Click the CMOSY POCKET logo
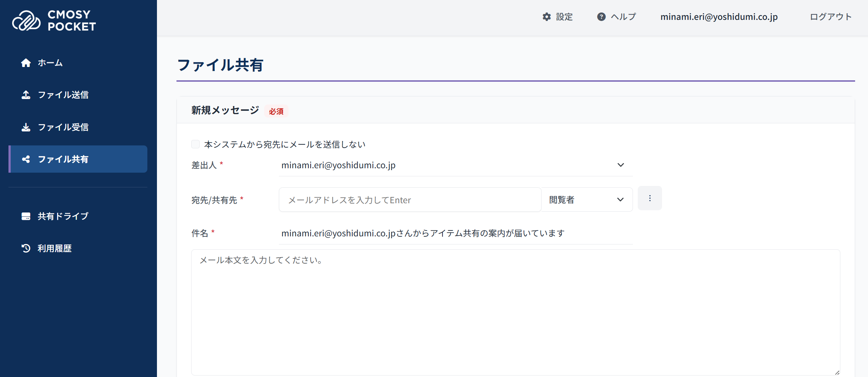This screenshot has width=868, height=377. click(x=54, y=20)
